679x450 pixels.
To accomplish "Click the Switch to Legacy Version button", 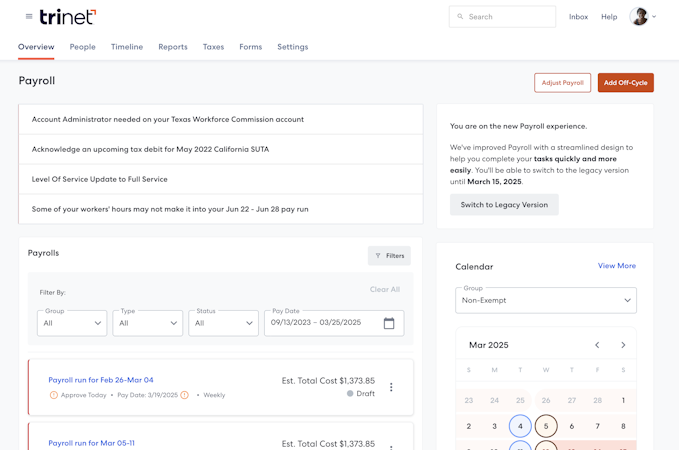I will 504,205.
